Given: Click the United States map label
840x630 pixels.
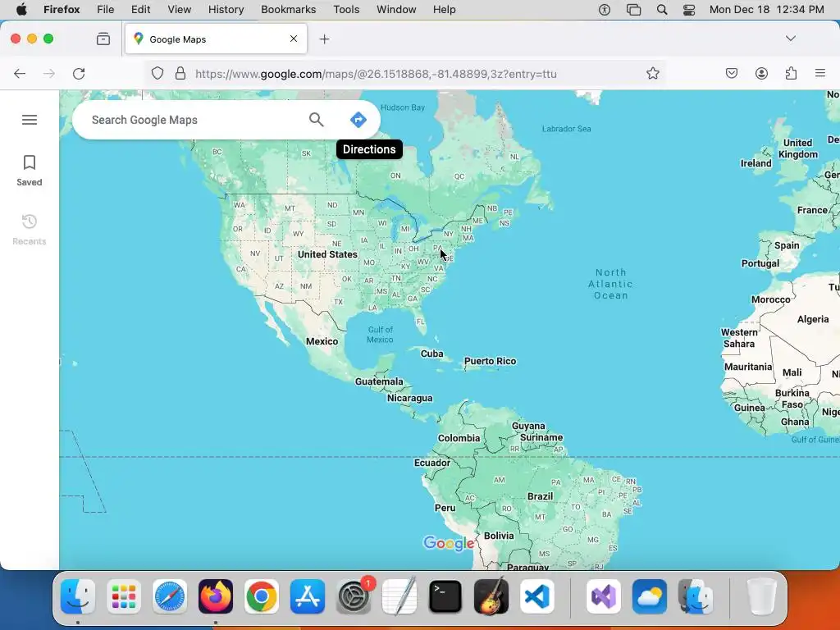Looking at the screenshot, I should tap(327, 254).
